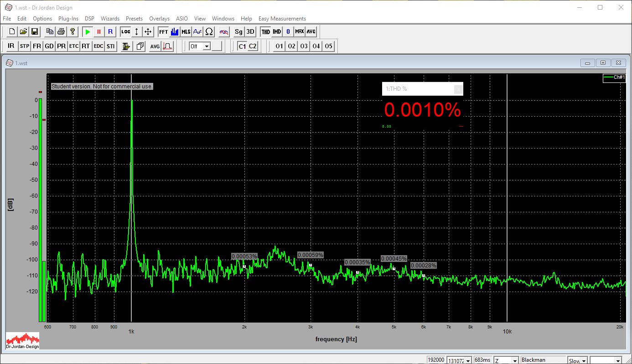Image resolution: width=632 pixels, height=364 pixels.
Task: Open the Off dropdown in toolbar
Action: click(206, 46)
